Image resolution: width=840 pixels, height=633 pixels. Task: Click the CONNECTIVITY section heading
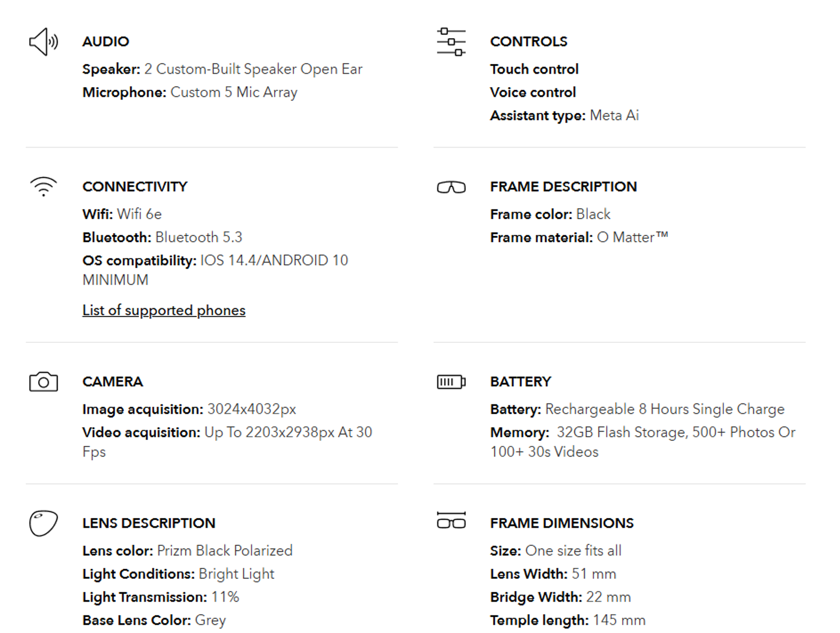pyautogui.click(x=135, y=187)
